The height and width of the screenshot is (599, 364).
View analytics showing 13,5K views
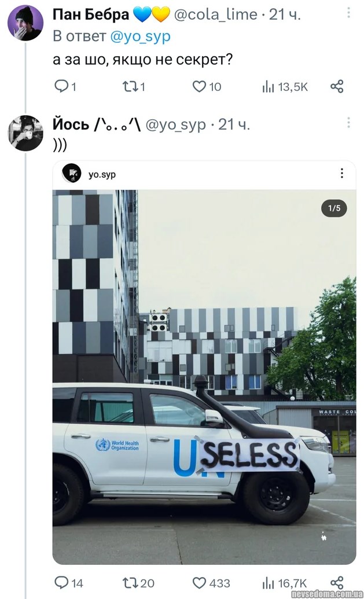[x=268, y=87]
